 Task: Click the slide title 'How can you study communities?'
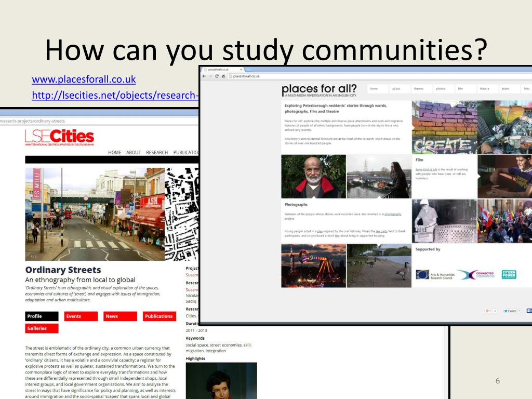click(266, 50)
